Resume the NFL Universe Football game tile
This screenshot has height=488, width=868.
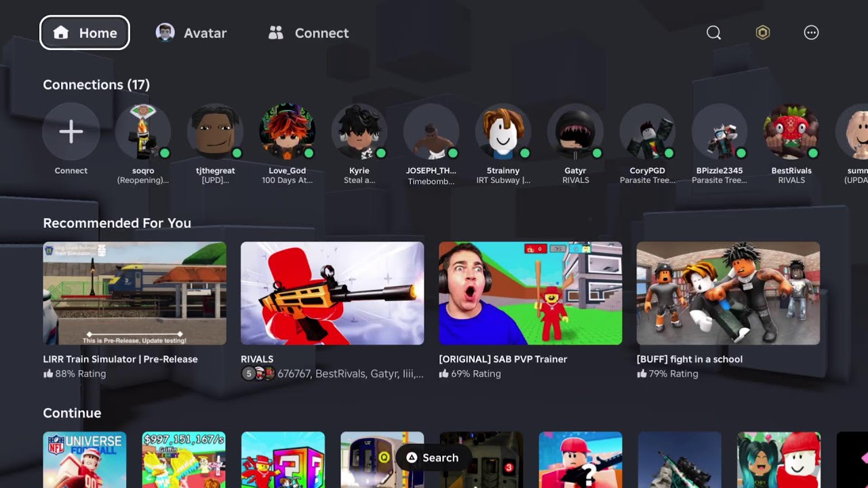pyautogui.click(x=85, y=460)
